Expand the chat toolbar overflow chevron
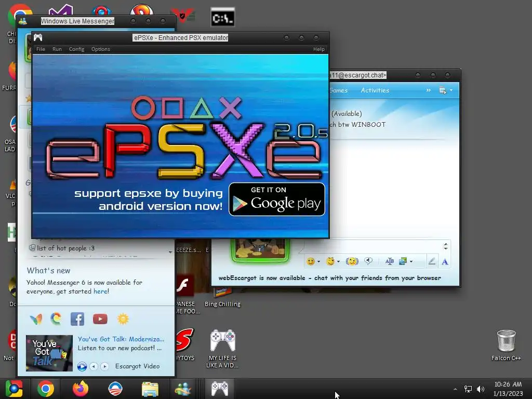Viewport: 532px width, 399px height. 429,90
